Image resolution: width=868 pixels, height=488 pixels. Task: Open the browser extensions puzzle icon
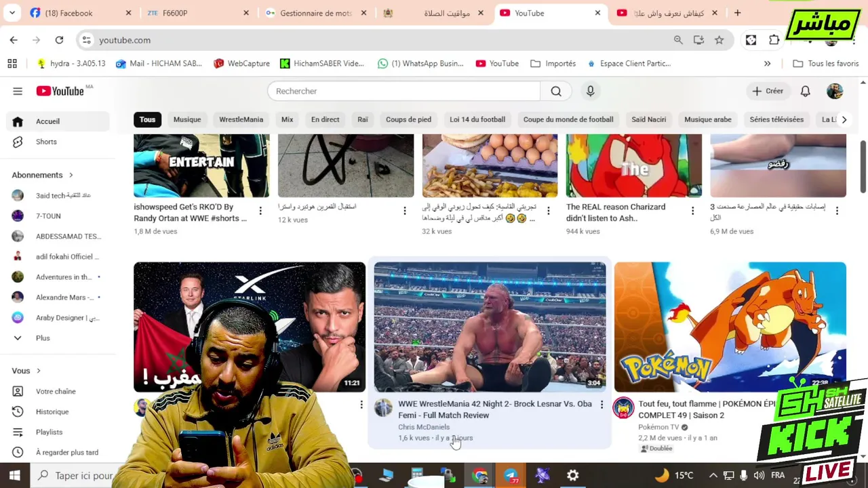[774, 40]
